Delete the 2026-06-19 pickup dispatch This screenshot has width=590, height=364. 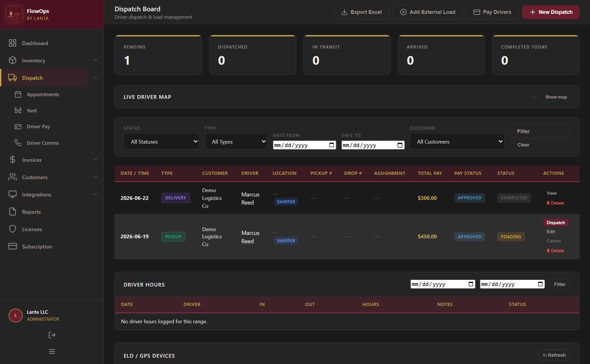555,251
